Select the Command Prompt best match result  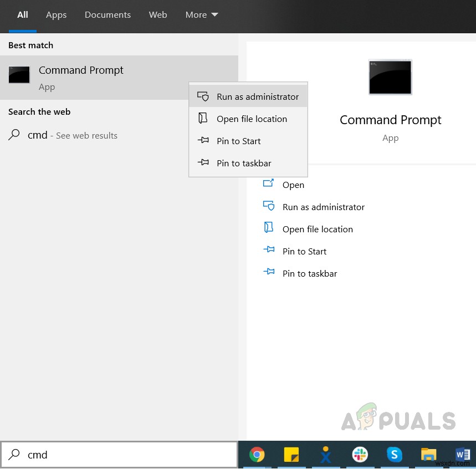pyautogui.click(x=119, y=78)
